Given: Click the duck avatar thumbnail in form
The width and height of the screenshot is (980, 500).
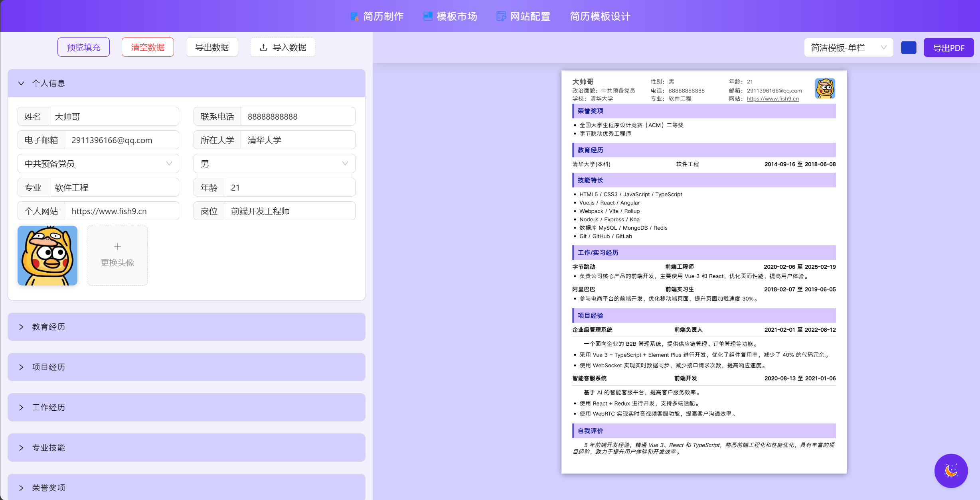Looking at the screenshot, I should pos(47,256).
